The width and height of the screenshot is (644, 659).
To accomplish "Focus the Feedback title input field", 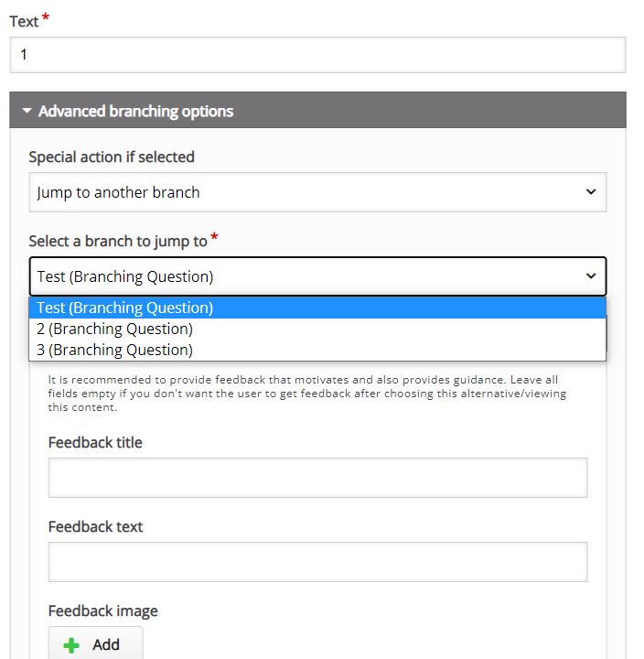I will click(x=317, y=478).
